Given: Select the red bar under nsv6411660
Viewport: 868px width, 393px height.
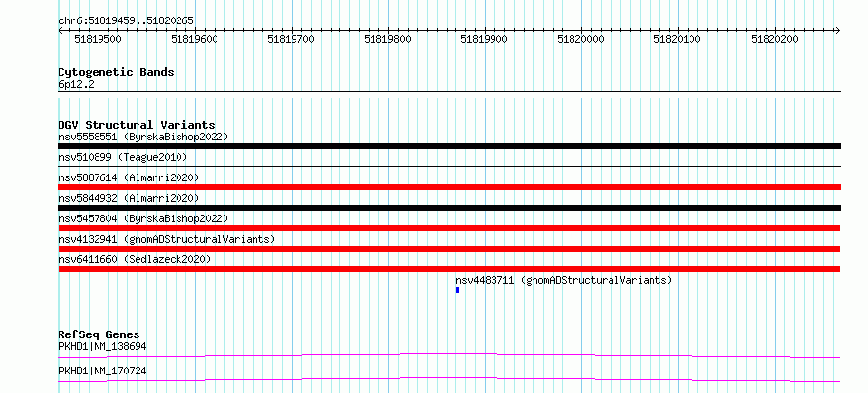Looking at the screenshot, I should [x=449, y=269].
